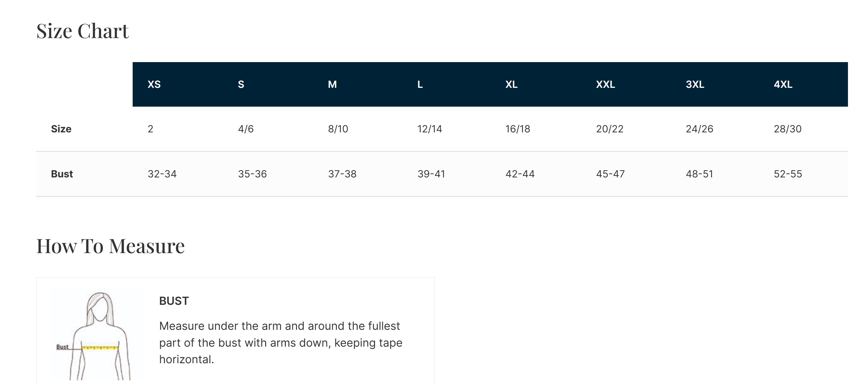868x384 pixels.
Task: Click the bust measuring instructions paragraph
Action: (280, 343)
